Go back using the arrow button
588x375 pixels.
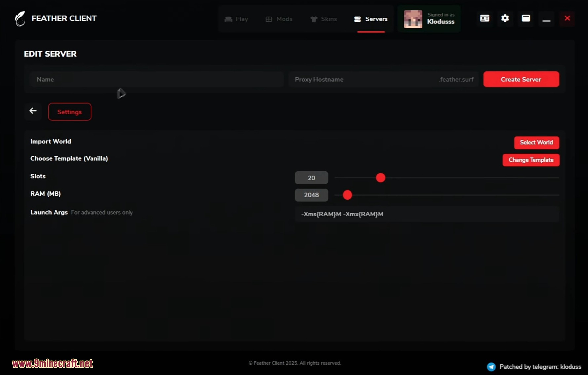pos(33,111)
